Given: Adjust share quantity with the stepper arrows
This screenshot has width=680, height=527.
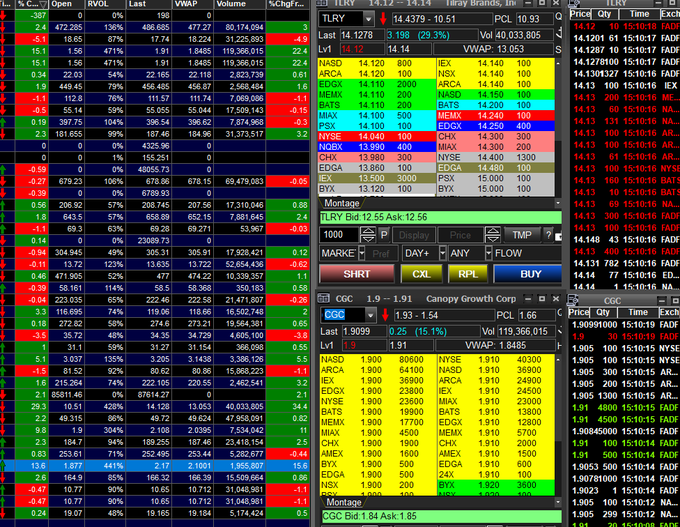Looking at the screenshot, I should 368,234.
